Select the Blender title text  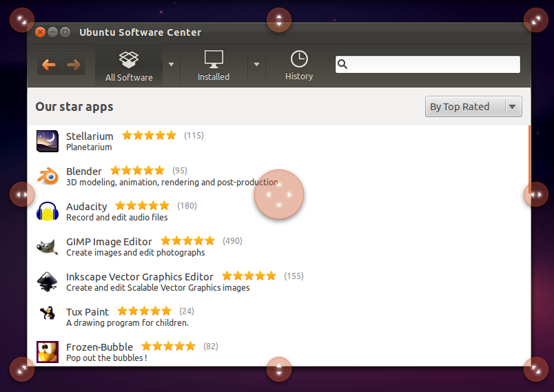tap(84, 172)
